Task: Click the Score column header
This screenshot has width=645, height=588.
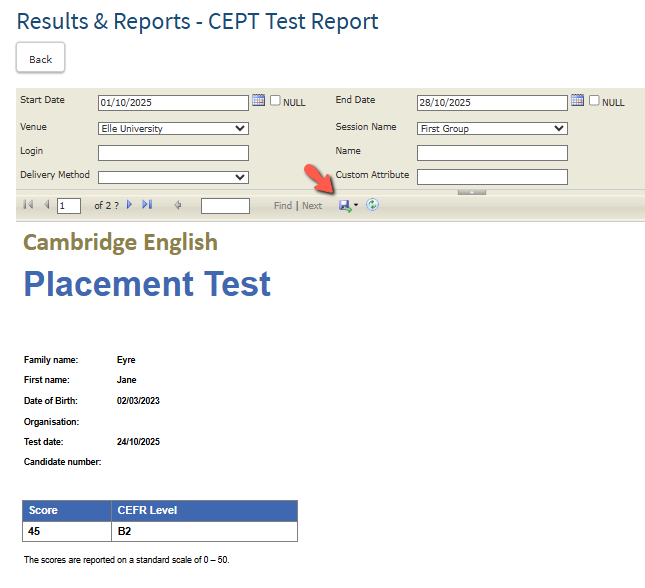Action: 67,511
